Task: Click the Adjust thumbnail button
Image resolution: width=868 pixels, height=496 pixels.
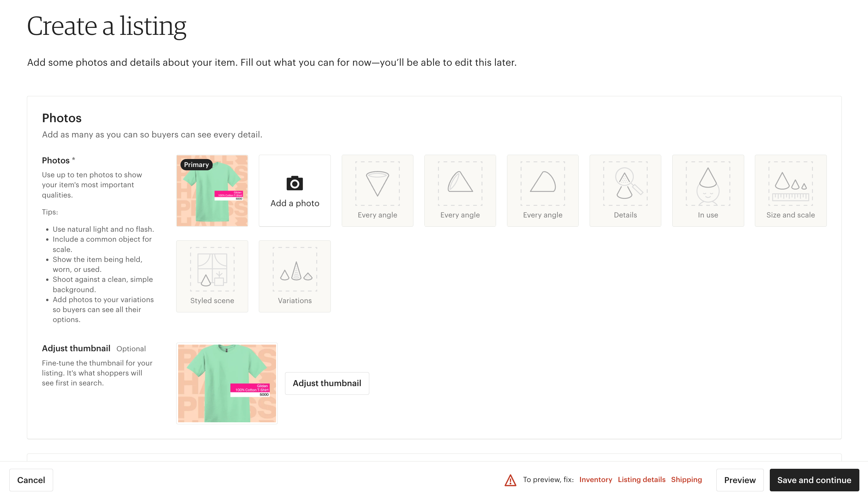Action: coord(327,383)
